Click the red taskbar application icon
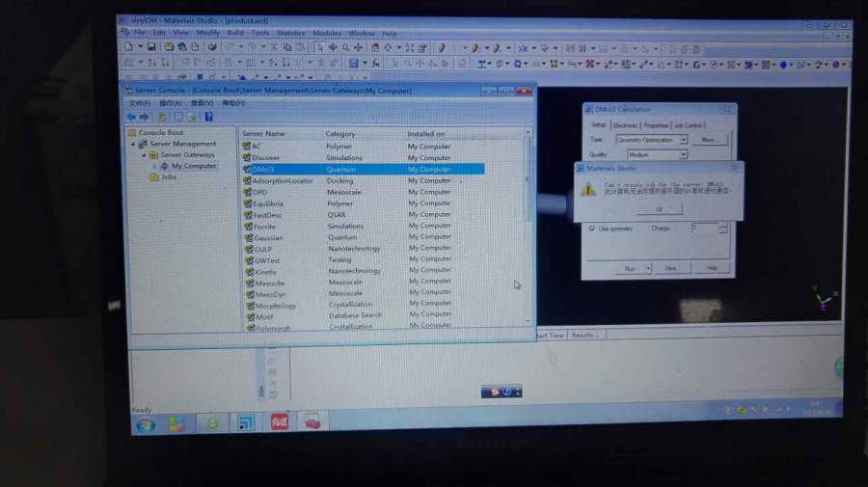The width and height of the screenshot is (868, 487). click(279, 422)
